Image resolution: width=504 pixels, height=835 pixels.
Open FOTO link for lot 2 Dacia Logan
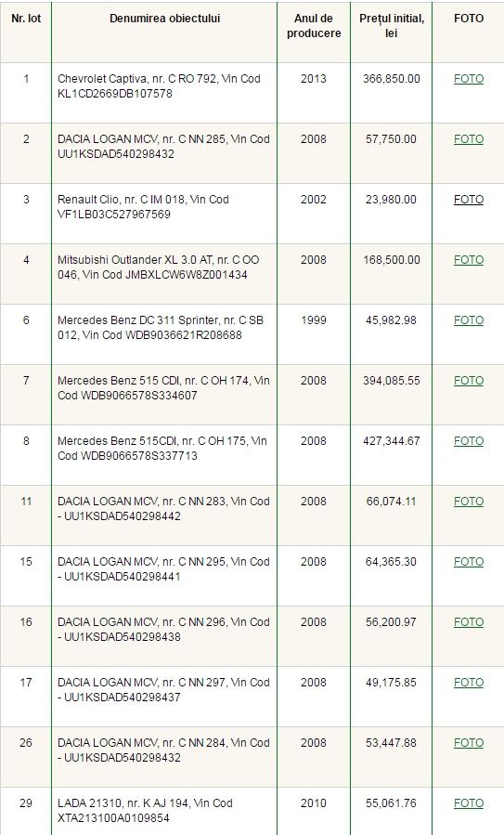[469, 139]
